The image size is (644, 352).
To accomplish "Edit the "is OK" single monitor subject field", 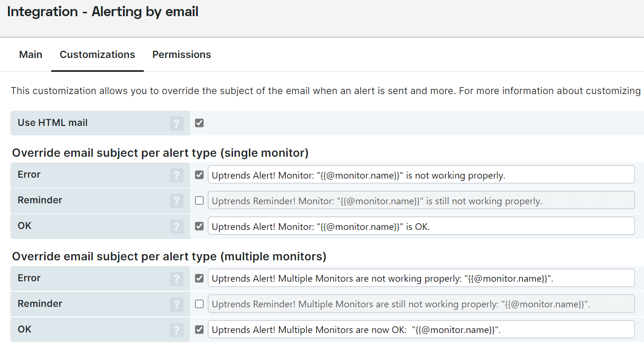I will pyautogui.click(x=421, y=226).
